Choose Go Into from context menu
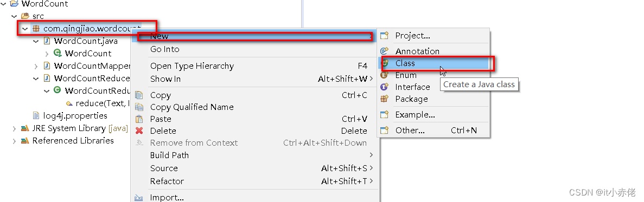This screenshot has height=202, width=644. (x=254, y=50)
